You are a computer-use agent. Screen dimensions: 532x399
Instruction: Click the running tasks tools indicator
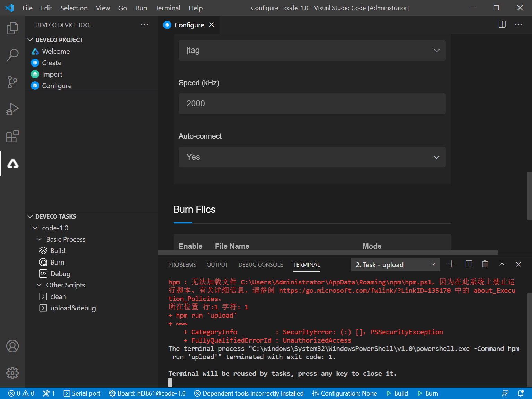(x=49, y=393)
